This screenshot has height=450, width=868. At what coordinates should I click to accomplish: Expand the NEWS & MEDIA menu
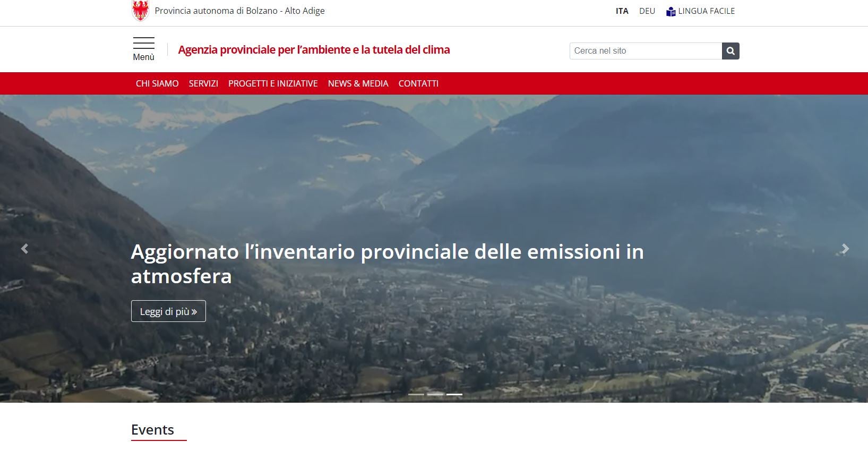point(358,83)
